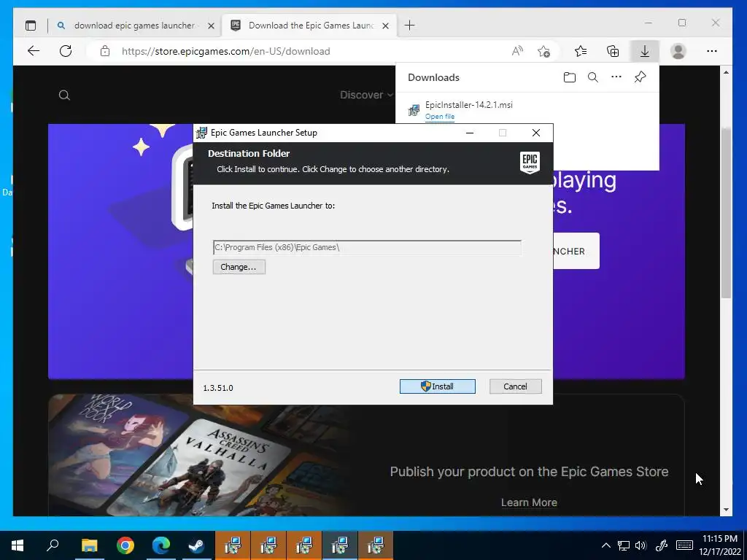This screenshot has height=560, width=747.
Task: Click the Epic store search icon
Action: click(64, 96)
